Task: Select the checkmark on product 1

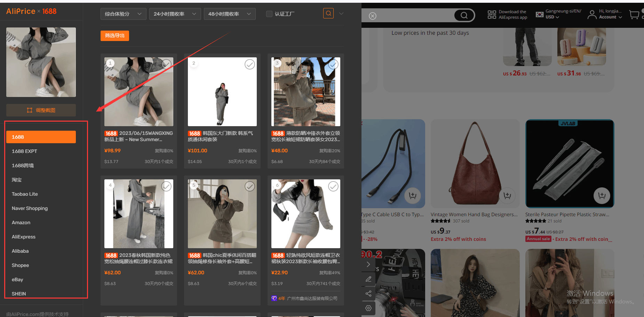Action: point(166,64)
